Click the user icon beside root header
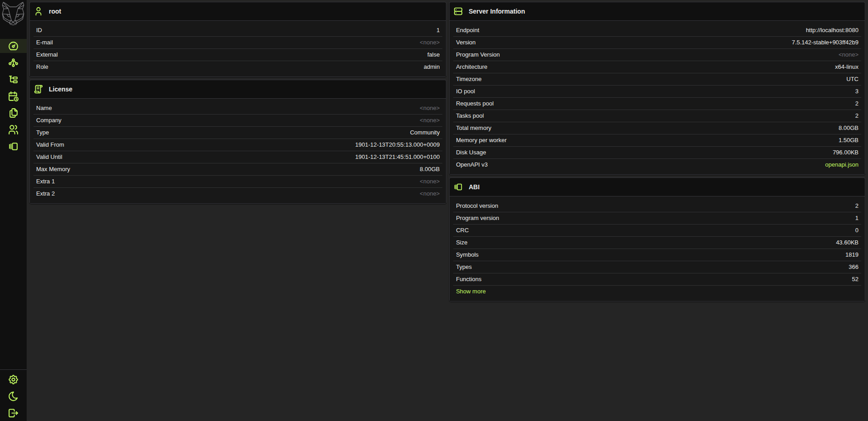This screenshot has height=421, width=868. [x=38, y=11]
